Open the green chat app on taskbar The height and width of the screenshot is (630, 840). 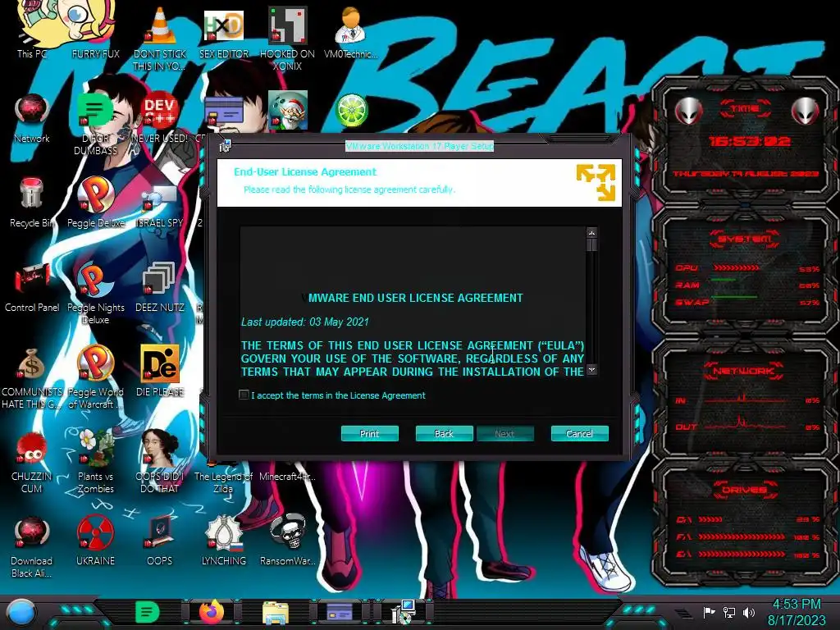(148, 612)
